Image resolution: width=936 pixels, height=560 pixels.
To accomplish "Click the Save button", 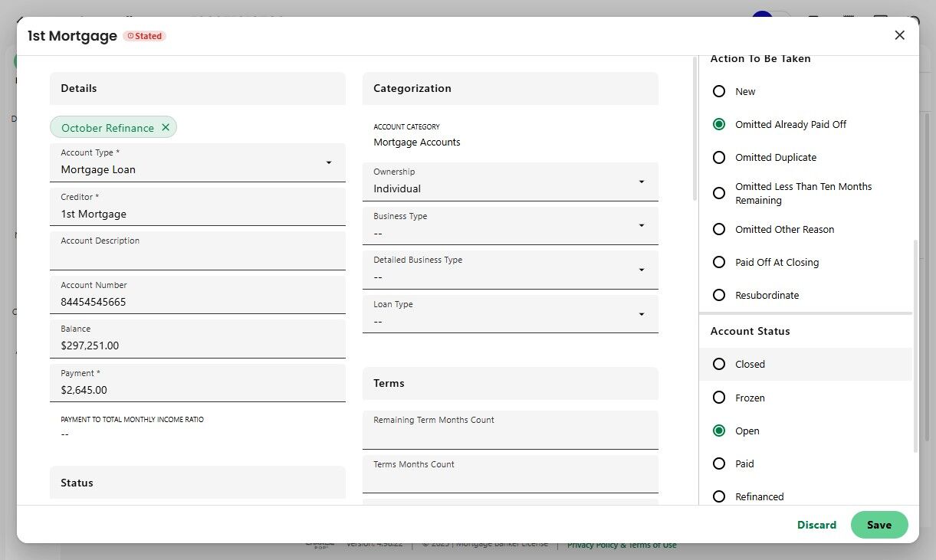I will point(879,525).
